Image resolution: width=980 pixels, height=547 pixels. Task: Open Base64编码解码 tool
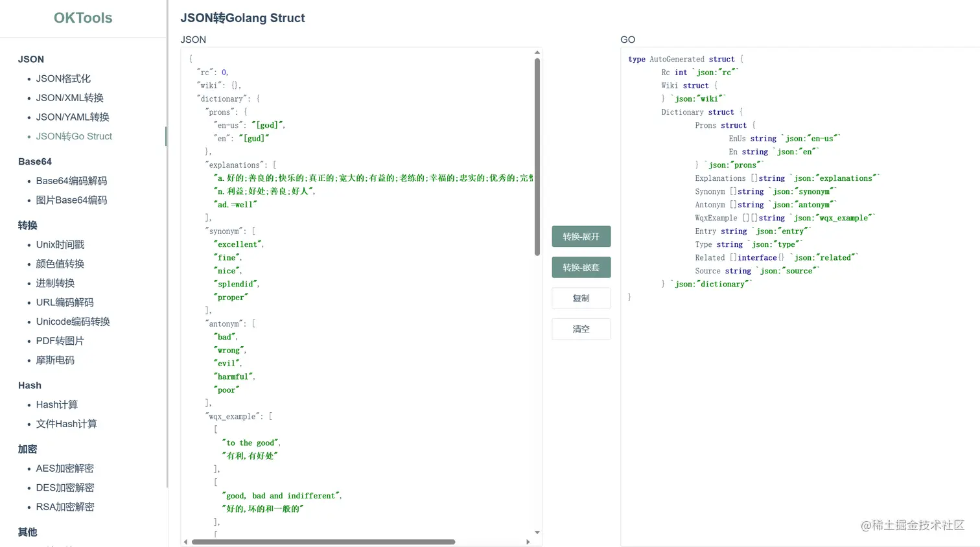tap(71, 181)
